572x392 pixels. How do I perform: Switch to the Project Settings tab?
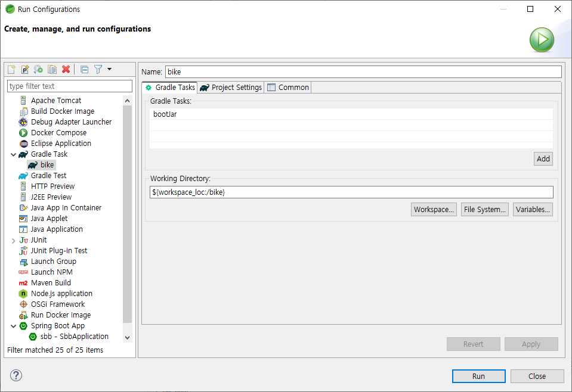(x=231, y=88)
